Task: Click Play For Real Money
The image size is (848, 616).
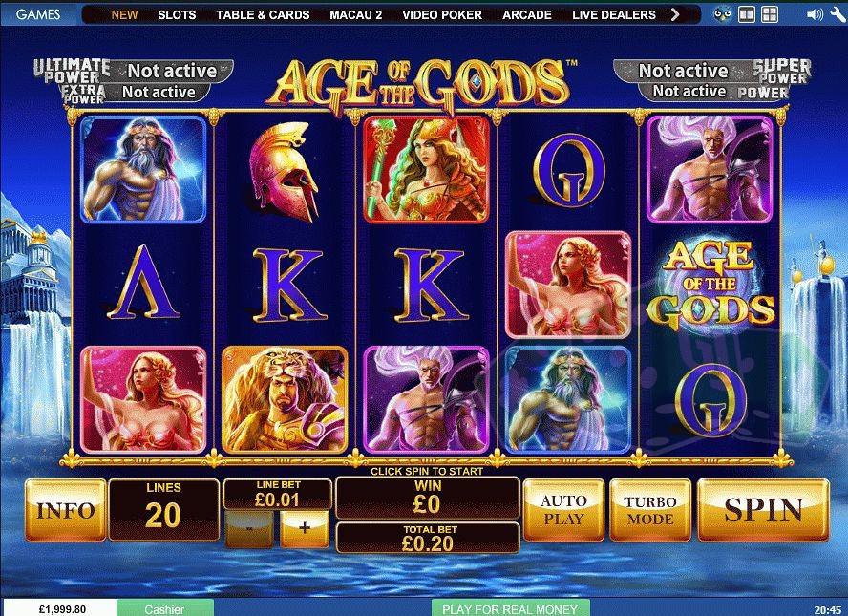Action: coord(510,608)
